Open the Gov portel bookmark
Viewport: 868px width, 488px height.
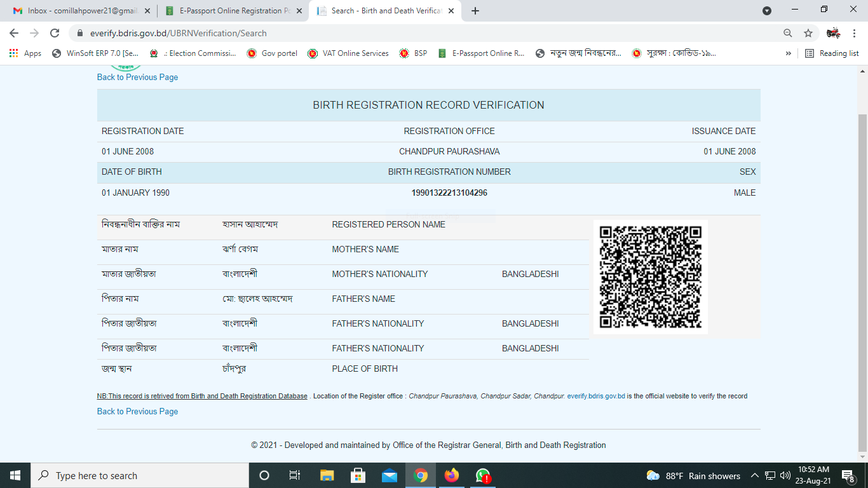pyautogui.click(x=272, y=53)
